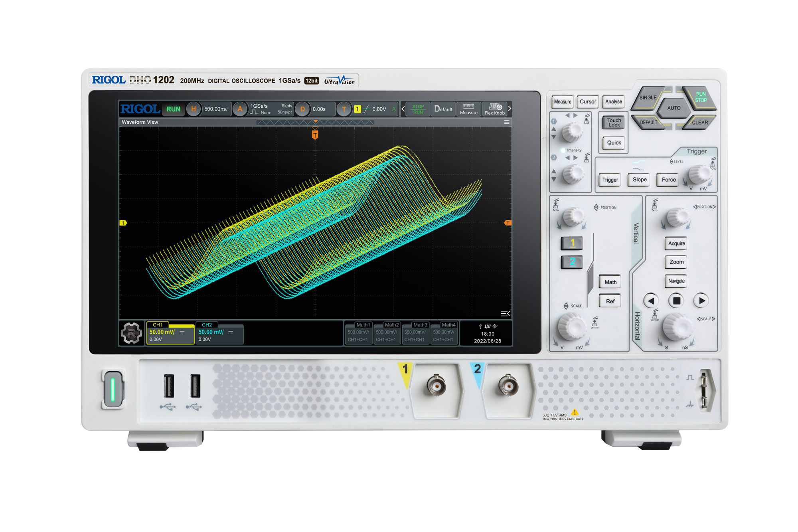Click the navigate stop square key

[676, 301]
